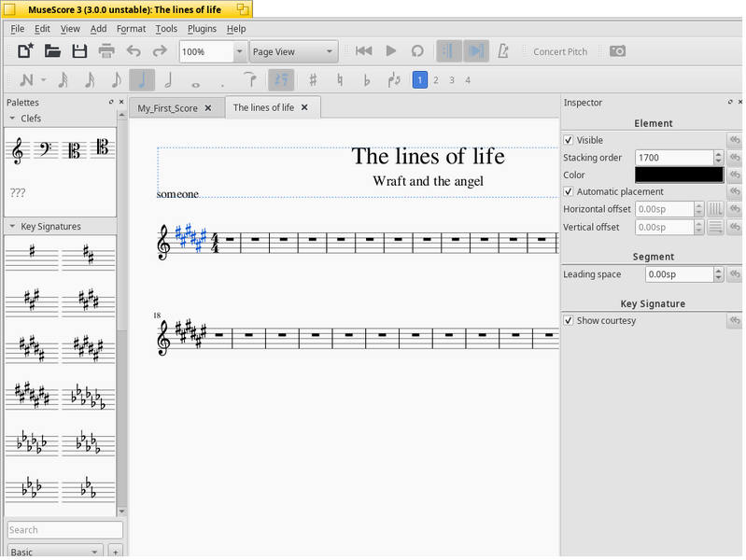The image size is (746, 560).
Task: Select bass clef in palette
Action: [46, 149]
